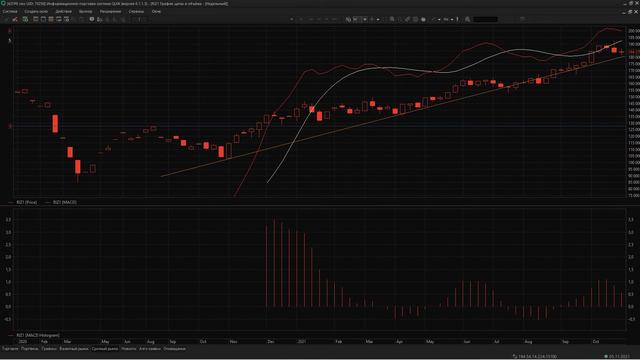Switch to the Портфель tab

pyautogui.click(x=29, y=349)
